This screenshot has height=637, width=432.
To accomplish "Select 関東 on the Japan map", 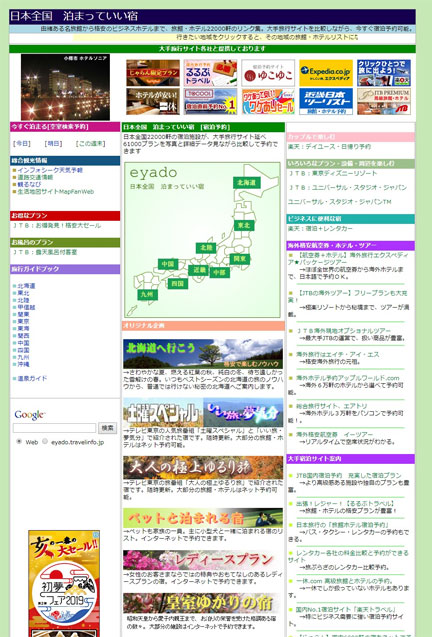I will coord(240,259).
